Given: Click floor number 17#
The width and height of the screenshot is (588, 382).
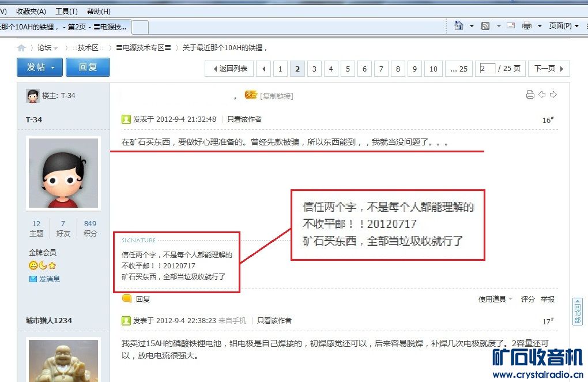Looking at the screenshot, I should pyautogui.click(x=548, y=321).
